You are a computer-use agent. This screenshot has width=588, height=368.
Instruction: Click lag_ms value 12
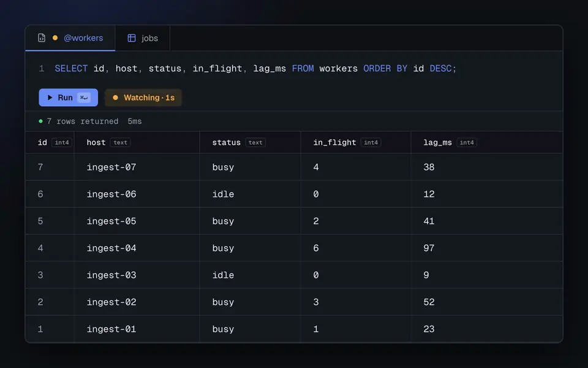pos(429,194)
